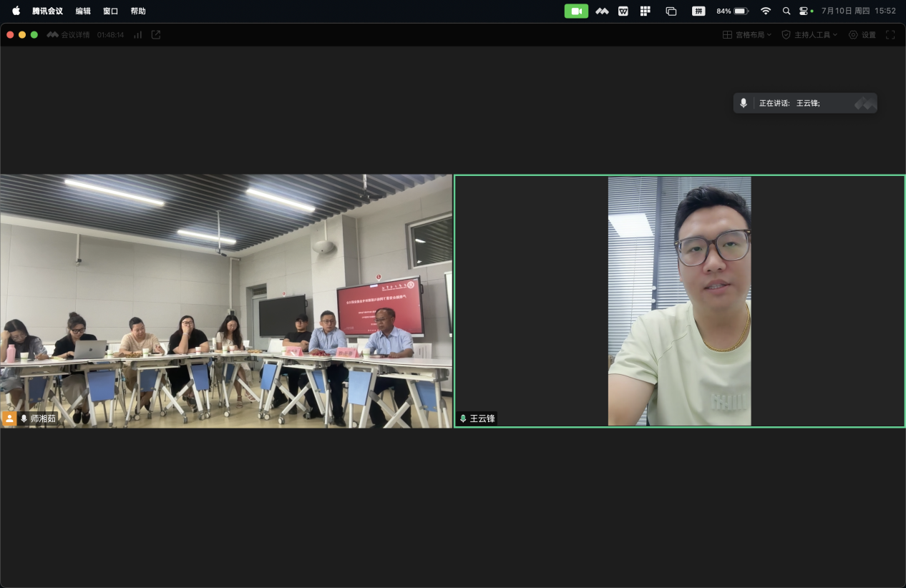Click the 腾讯会议 app menu
906x588 pixels.
click(47, 11)
